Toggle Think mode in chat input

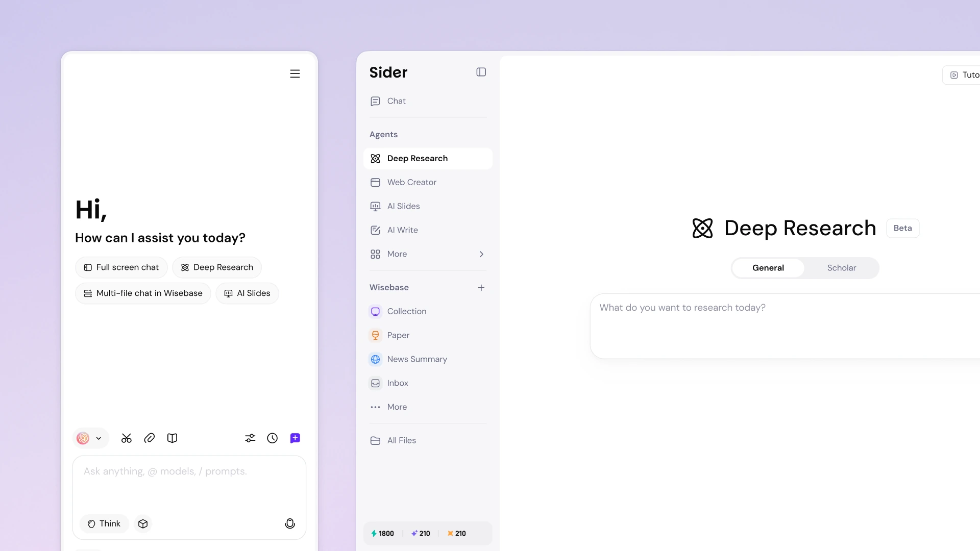tap(104, 524)
